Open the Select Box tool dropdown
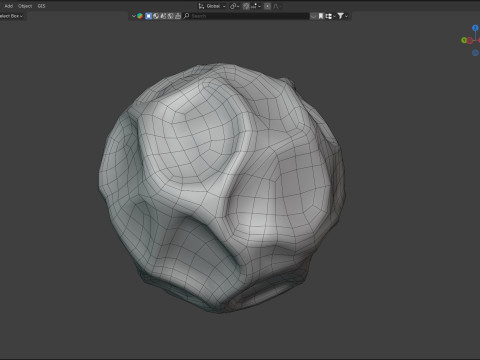 click(11, 16)
